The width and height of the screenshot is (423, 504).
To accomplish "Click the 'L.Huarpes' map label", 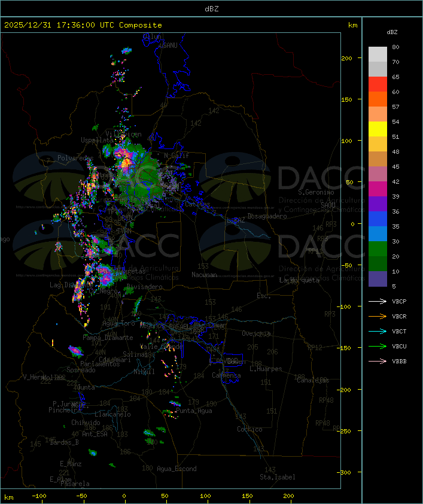I will click(x=266, y=369).
